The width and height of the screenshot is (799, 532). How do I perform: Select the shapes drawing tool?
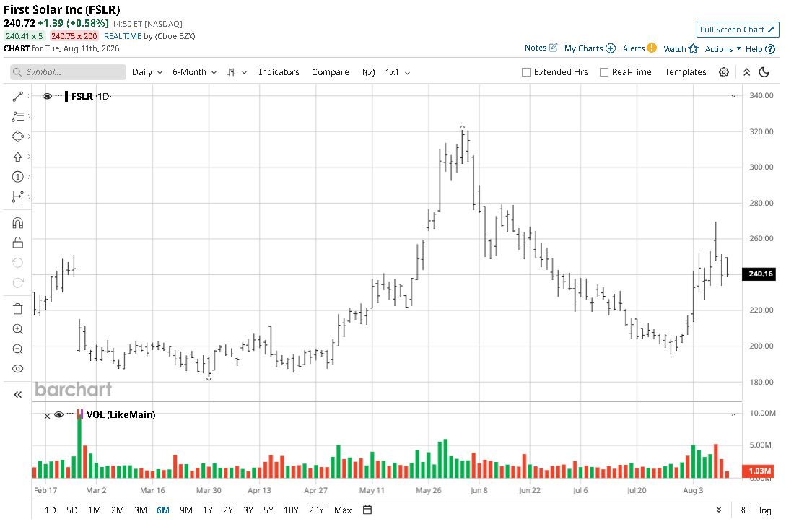pos(18,136)
